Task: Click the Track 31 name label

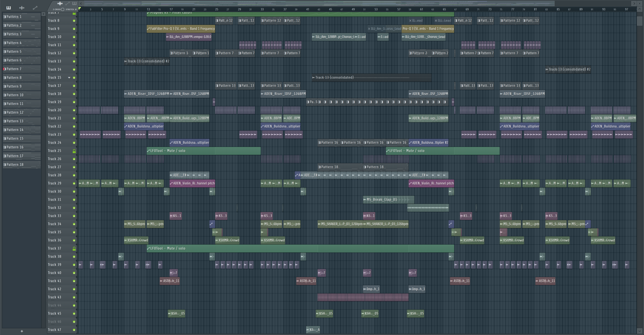Action: [54, 199]
